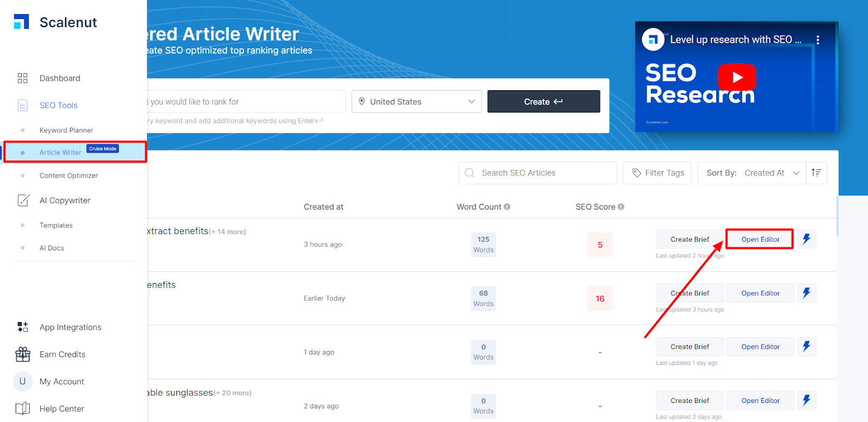Click the extract benefits article title
The width and height of the screenshot is (868, 422).
point(178,231)
